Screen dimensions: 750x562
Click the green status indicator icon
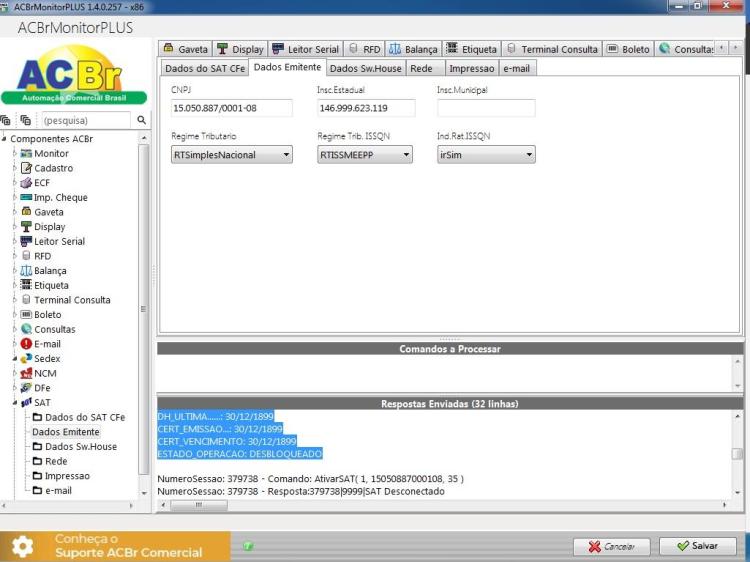coord(248,546)
